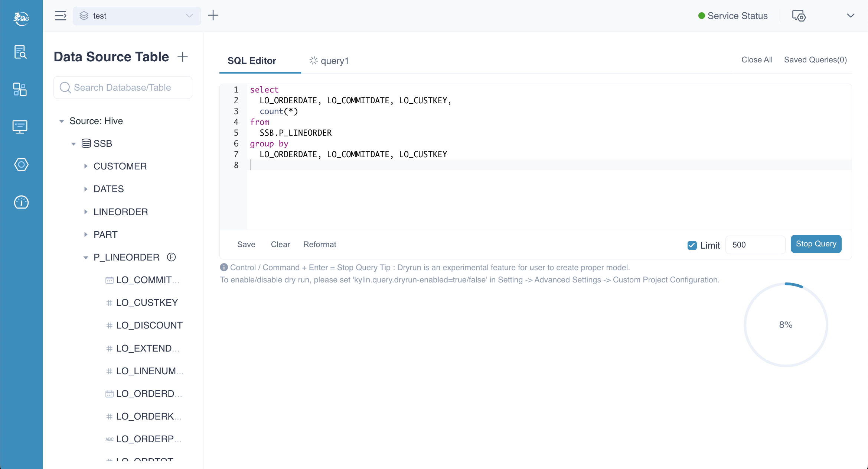This screenshot has height=469, width=868.
Task: Add data source with plus icon
Action: tap(183, 57)
